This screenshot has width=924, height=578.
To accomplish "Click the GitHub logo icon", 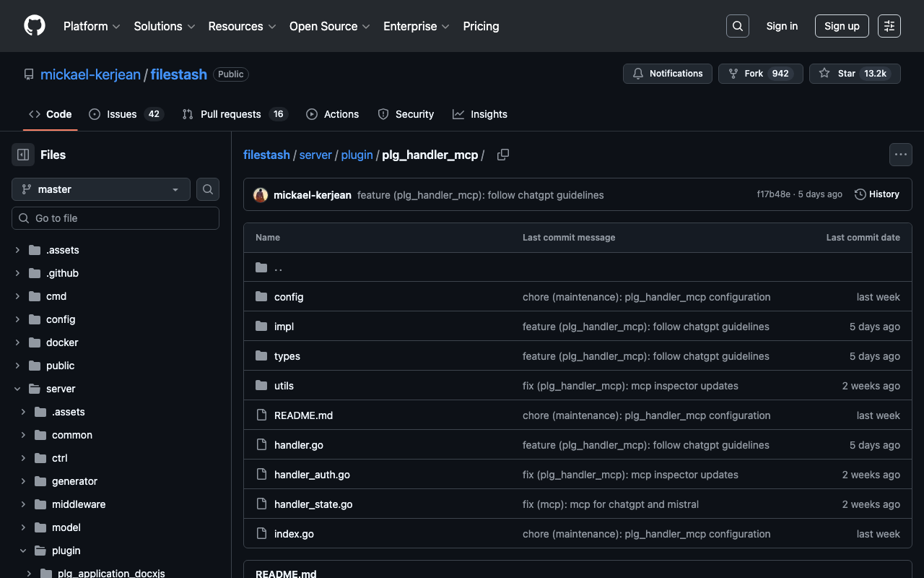I will (35, 26).
